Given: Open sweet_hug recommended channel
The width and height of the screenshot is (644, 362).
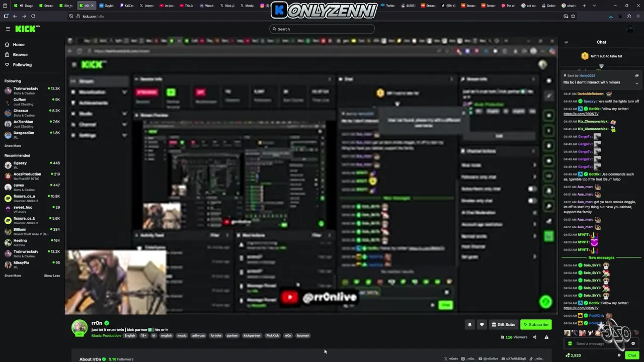Looking at the screenshot, I should point(32,209).
